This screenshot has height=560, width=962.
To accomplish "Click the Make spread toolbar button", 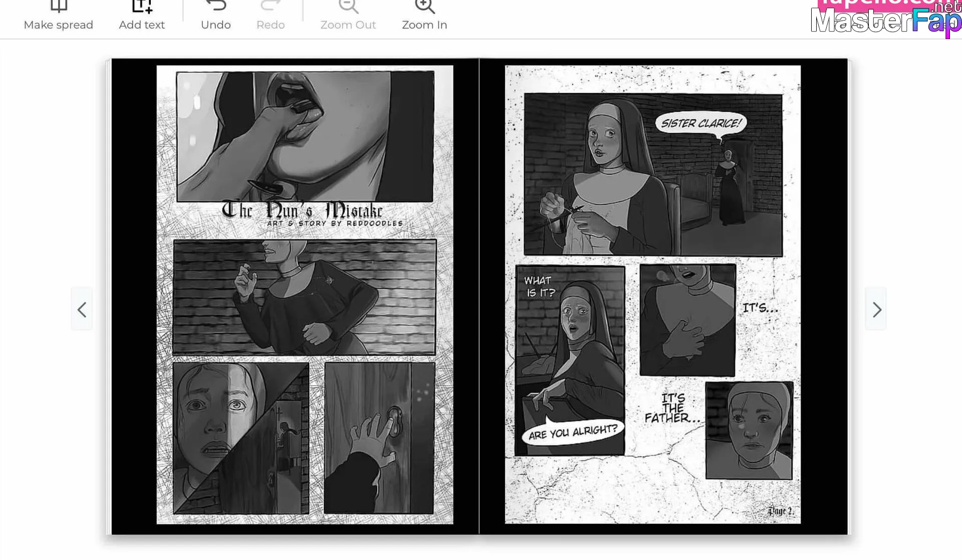I will (59, 17).
